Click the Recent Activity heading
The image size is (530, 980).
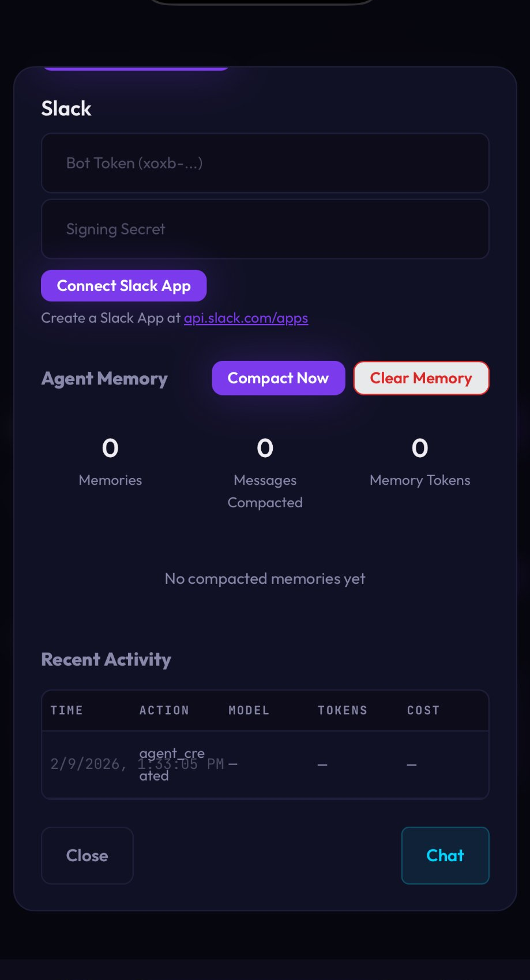pyautogui.click(x=106, y=659)
